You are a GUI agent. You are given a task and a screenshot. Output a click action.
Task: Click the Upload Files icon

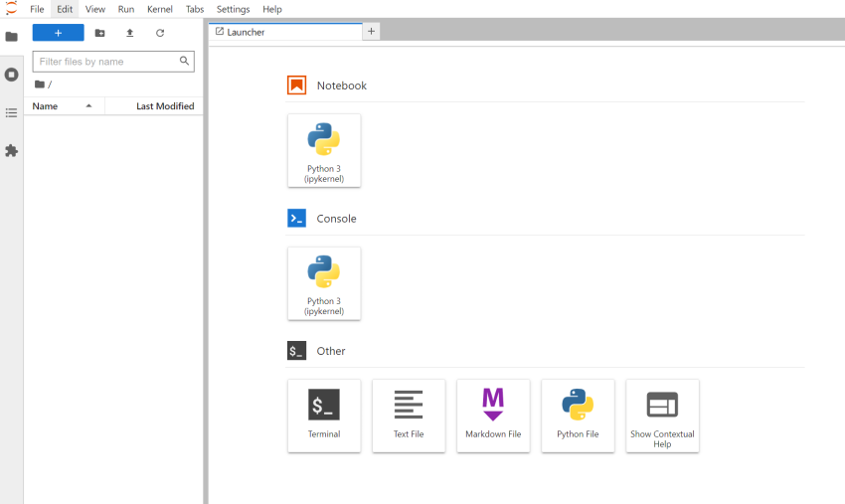click(x=129, y=33)
